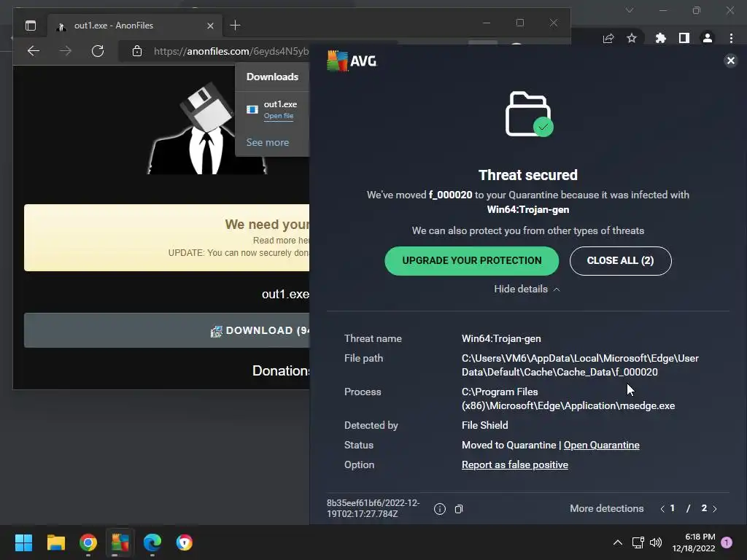This screenshot has width=747, height=560.
Task: Open file link under out1.exe download
Action: point(279,116)
